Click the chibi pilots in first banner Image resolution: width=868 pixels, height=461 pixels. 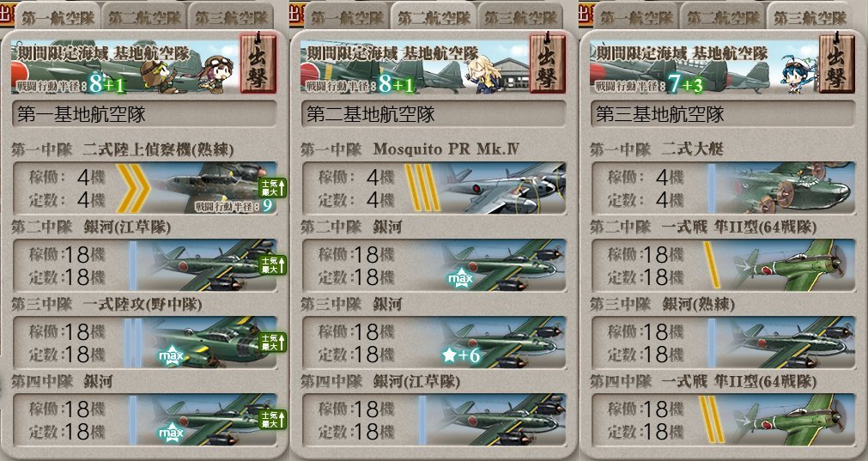(x=186, y=73)
